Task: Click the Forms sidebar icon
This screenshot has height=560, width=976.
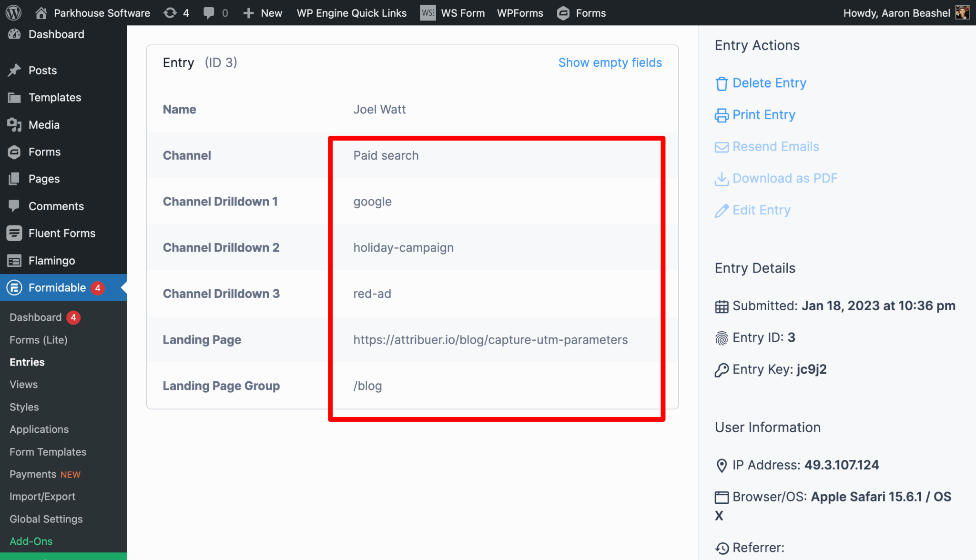Action: pos(14,152)
